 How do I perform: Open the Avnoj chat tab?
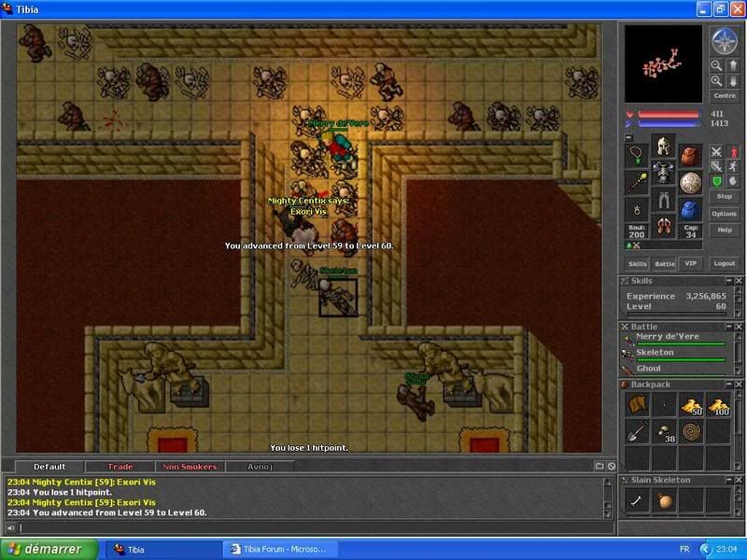[x=260, y=467]
